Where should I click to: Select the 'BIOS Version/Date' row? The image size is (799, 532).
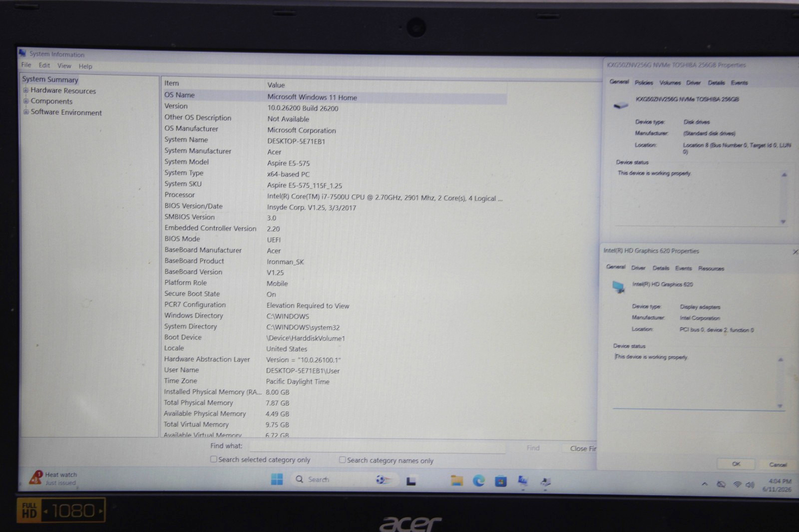point(335,207)
